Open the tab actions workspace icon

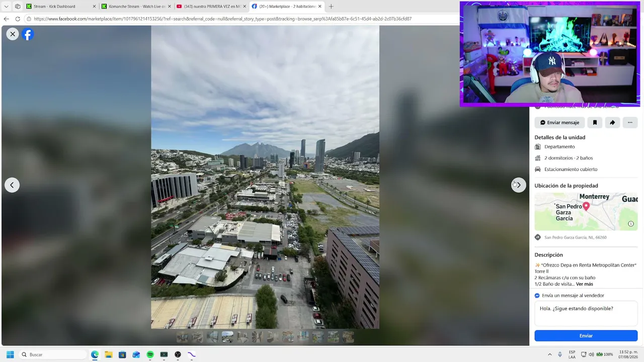point(18,7)
